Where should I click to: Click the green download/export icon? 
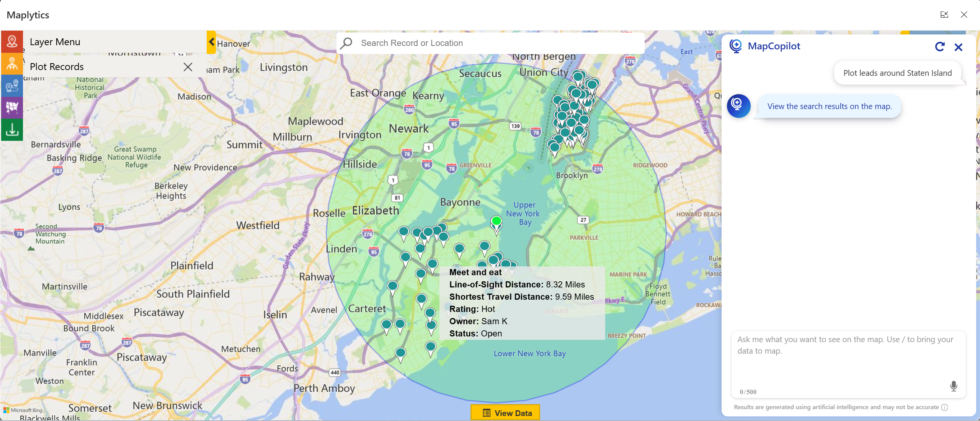(12, 130)
